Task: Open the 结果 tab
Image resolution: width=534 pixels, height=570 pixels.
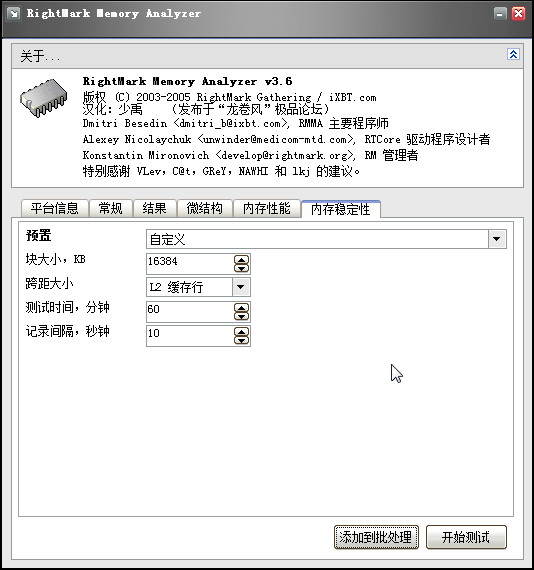Action: coord(154,209)
